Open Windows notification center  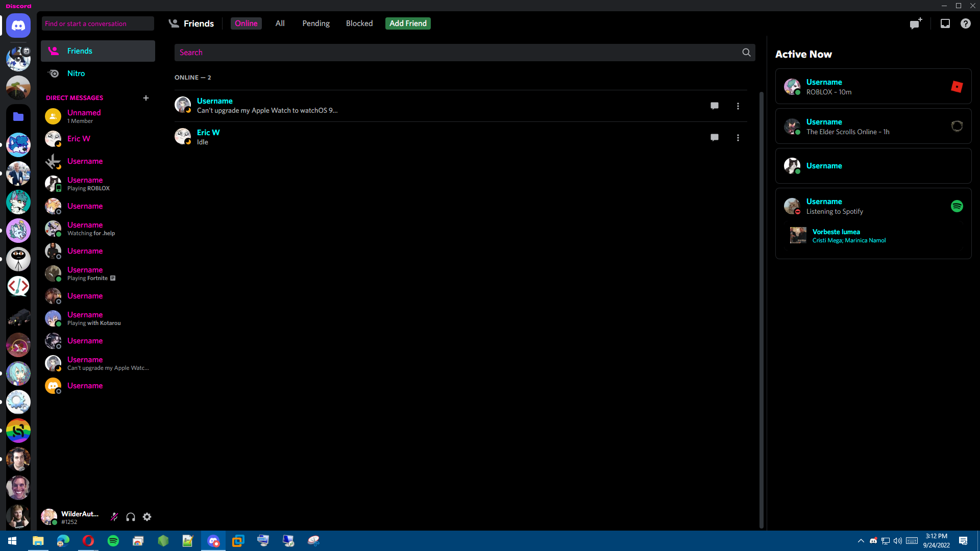click(963, 541)
